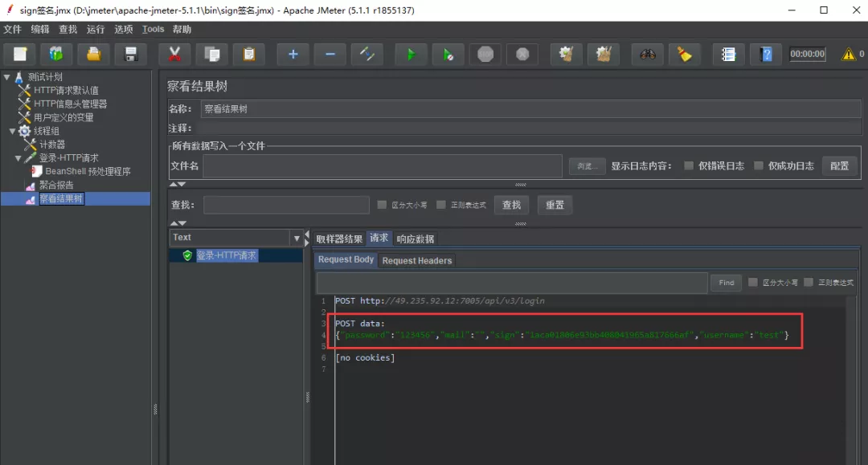Viewport: 868px width, 465px height.
Task: Click the 查找 search button
Action: click(511, 205)
